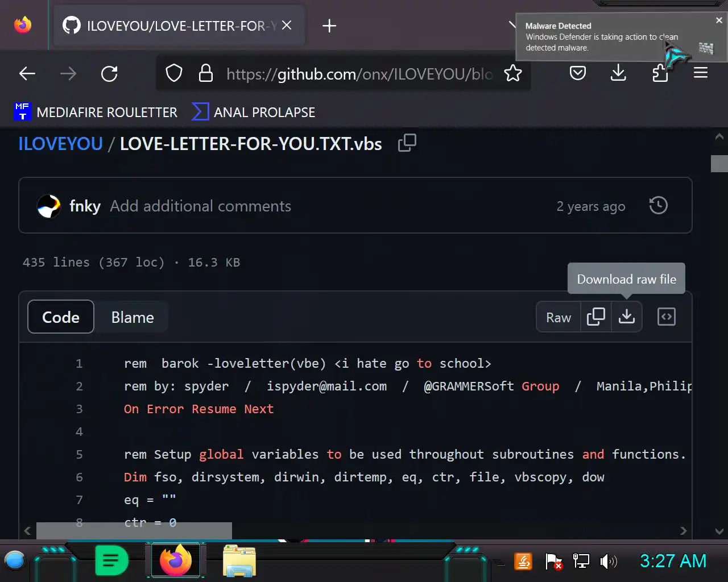Open the Firefox downloads panel
728x582 pixels.
(x=619, y=73)
